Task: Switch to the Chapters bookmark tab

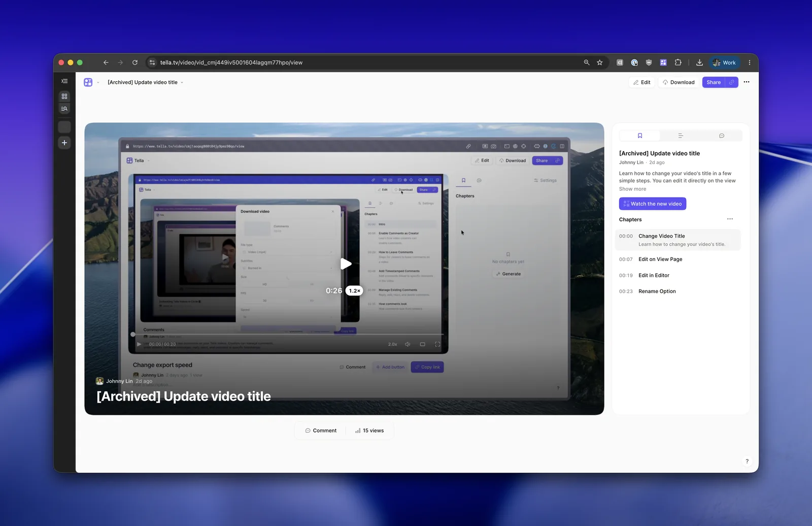Action: pyautogui.click(x=640, y=136)
